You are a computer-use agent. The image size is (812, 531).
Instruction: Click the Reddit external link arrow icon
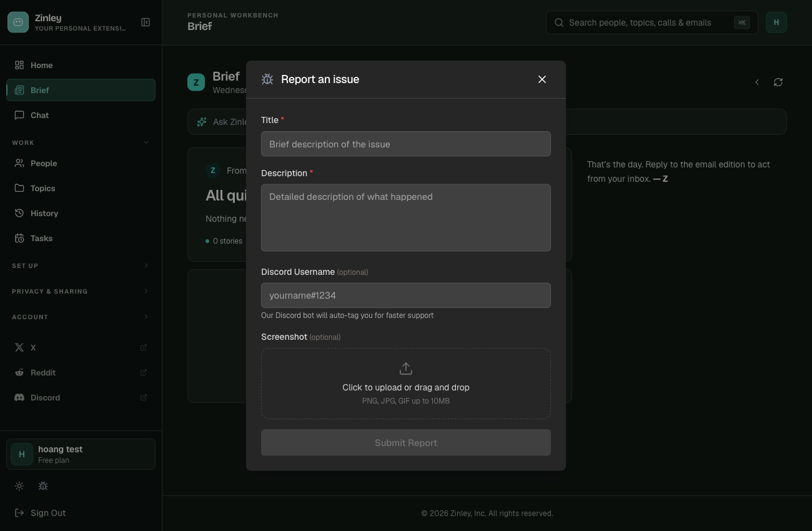(x=144, y=372)
